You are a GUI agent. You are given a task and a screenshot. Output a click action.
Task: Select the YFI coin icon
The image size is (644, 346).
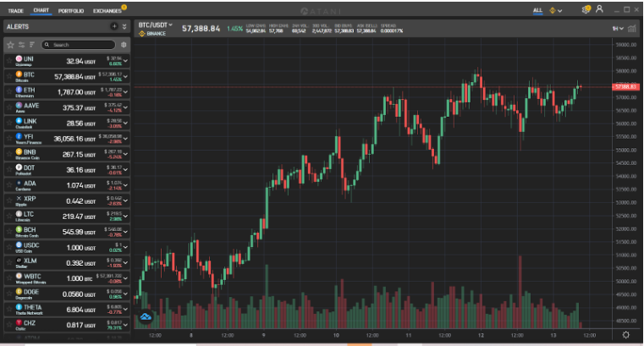point(19,136)
